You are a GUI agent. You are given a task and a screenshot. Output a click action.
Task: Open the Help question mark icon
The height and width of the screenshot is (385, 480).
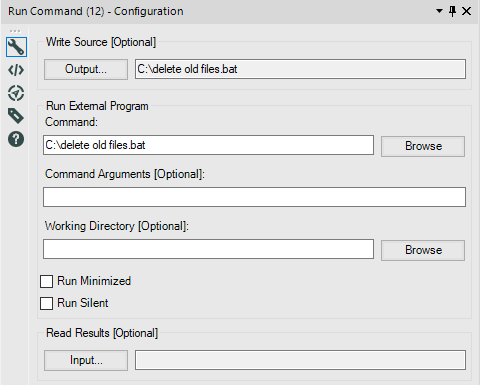[x=16, y=139]
